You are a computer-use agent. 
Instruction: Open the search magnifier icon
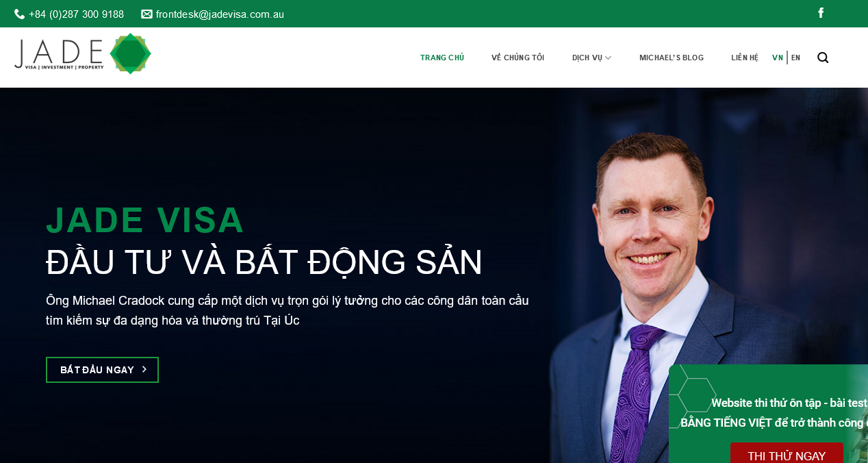[823, 58]
